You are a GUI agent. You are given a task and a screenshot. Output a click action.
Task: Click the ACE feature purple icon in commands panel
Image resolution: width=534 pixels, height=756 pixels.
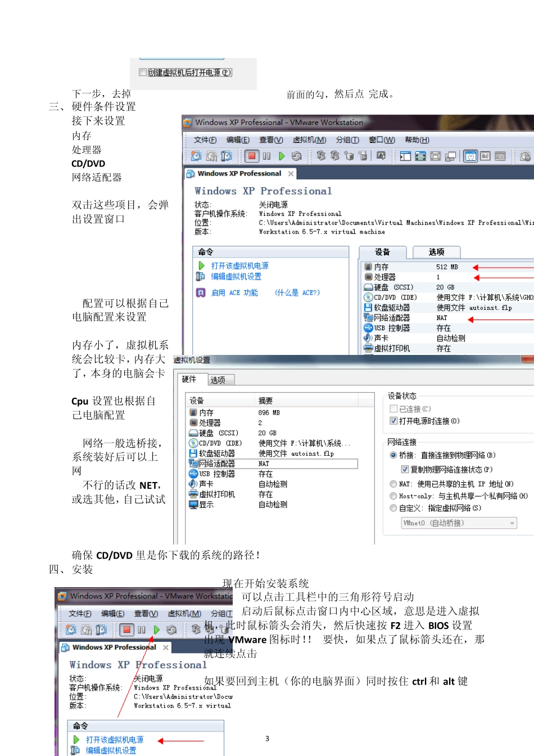click(201, 292)
